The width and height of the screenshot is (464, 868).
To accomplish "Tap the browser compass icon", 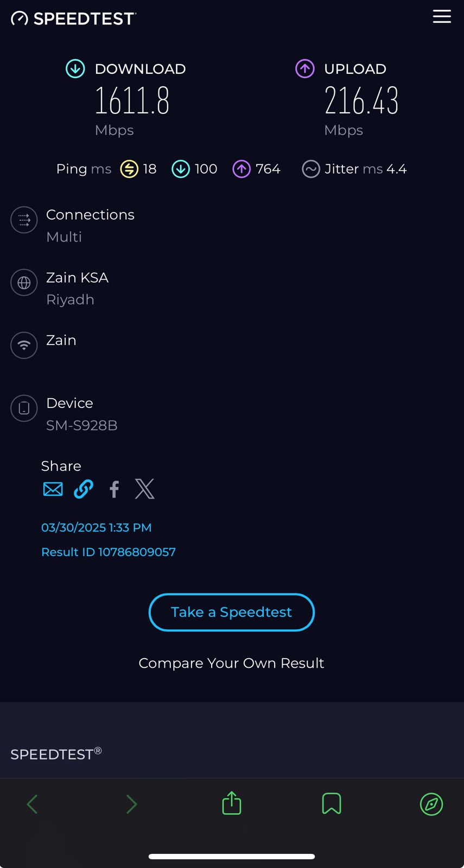I will (431, 804).
